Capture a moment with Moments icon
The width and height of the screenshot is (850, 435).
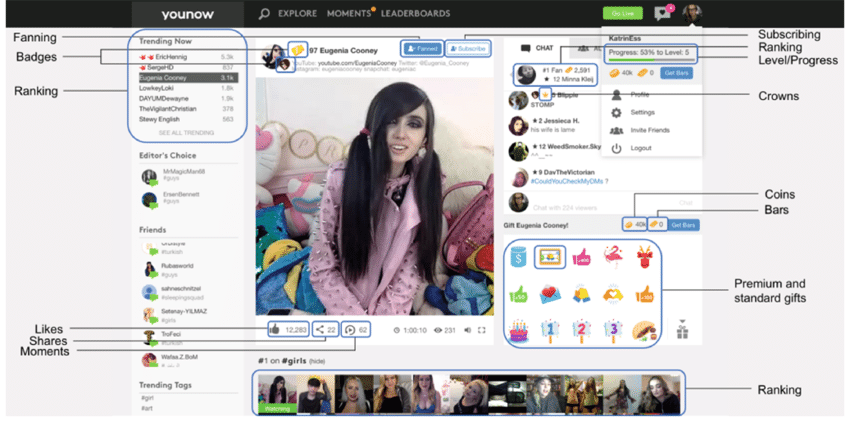click(x=350, y=329)
